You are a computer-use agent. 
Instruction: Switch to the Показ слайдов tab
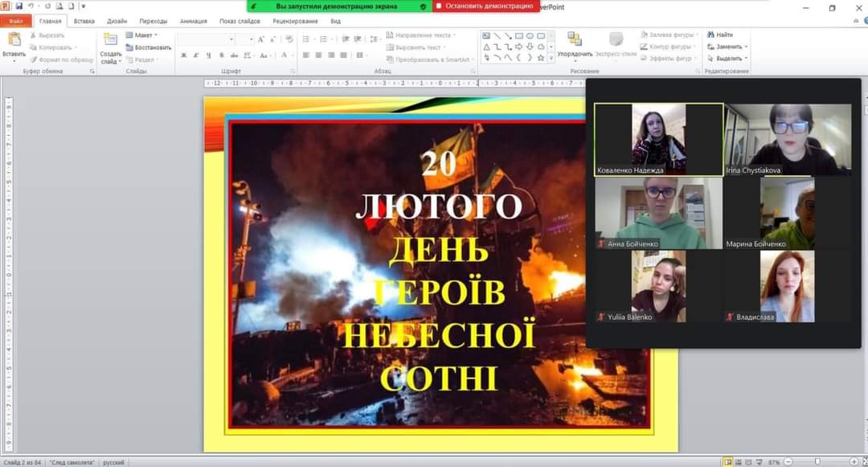tap(240, 21)
